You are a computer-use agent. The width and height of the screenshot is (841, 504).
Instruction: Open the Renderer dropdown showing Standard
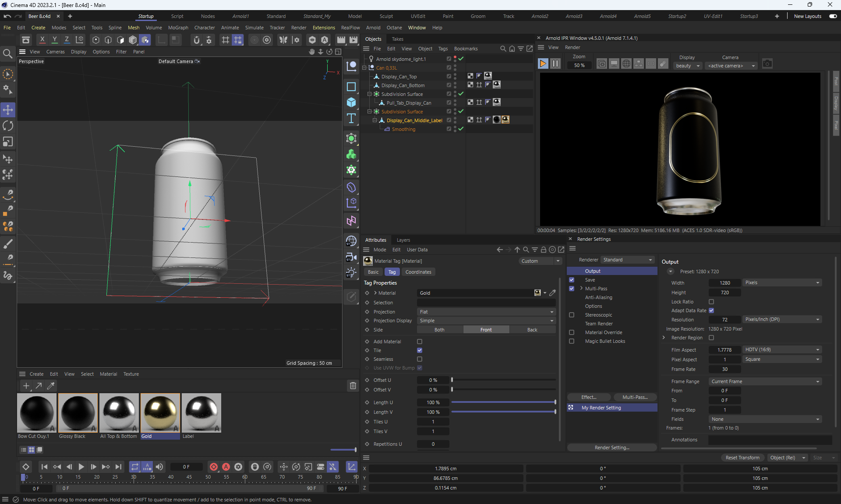[x=627, y=260]
